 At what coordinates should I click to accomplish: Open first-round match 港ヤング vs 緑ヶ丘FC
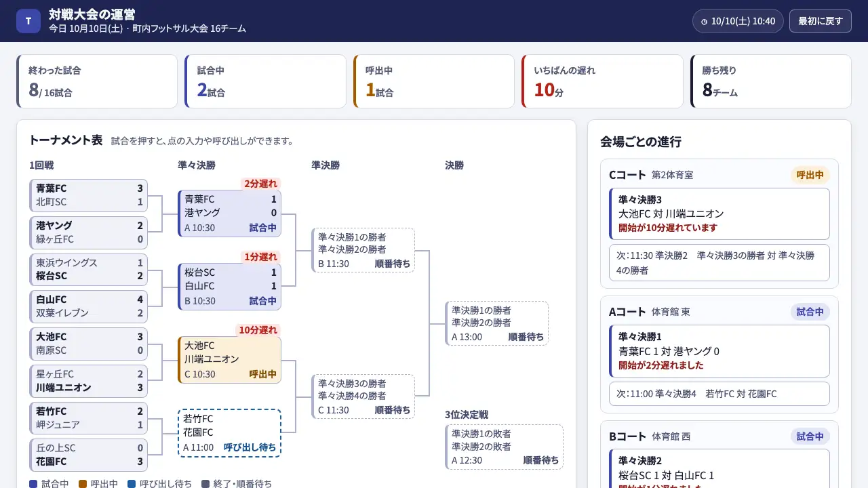tap(89, 232)
